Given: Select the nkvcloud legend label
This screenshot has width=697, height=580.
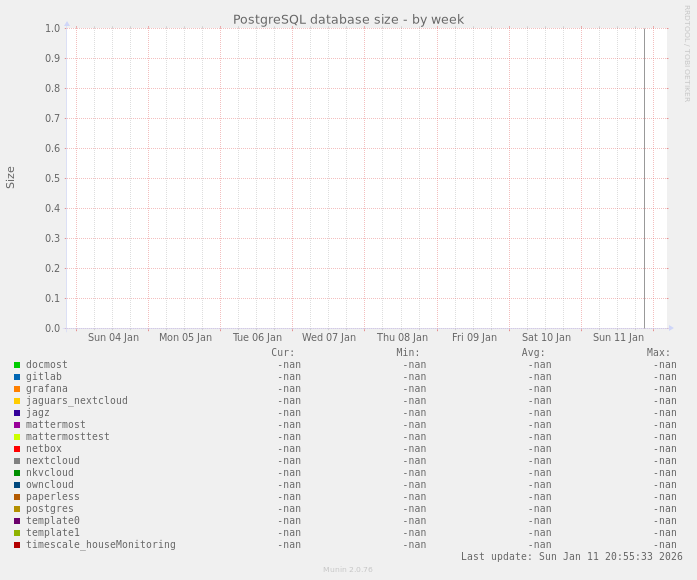Looking at the screenshot, I should tap(50, 473).
